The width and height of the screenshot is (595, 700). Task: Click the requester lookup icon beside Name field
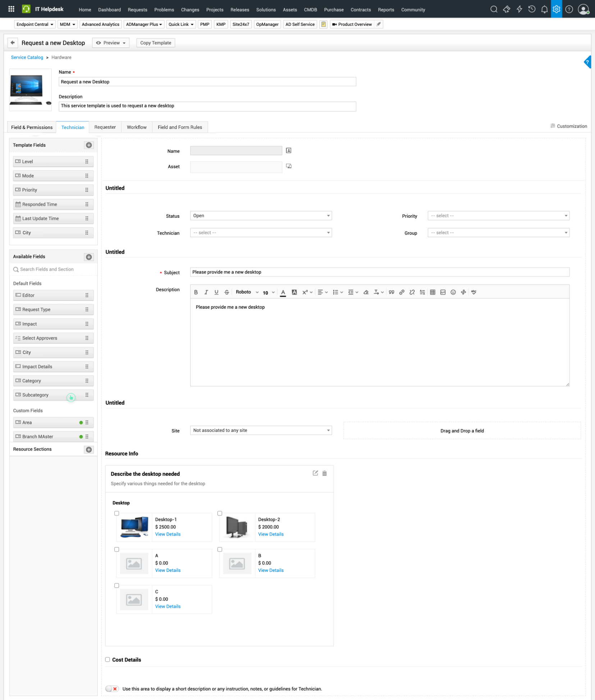click(288, 151)
